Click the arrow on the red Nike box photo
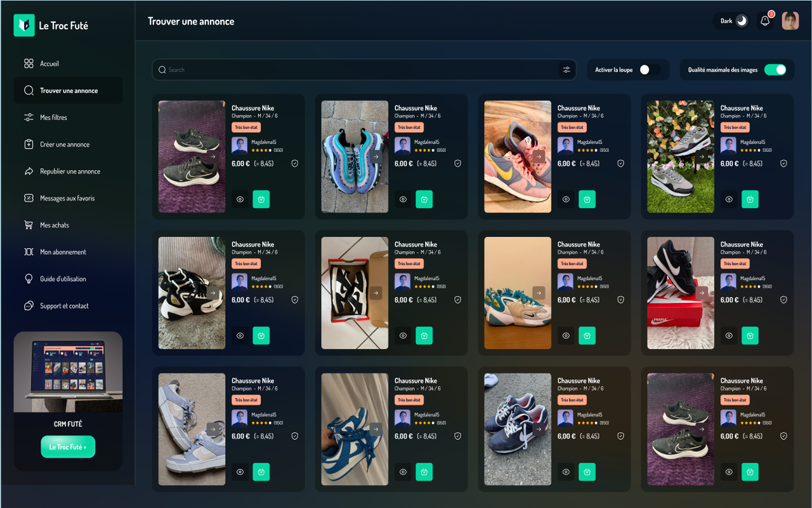 click(x=702, y=293)
